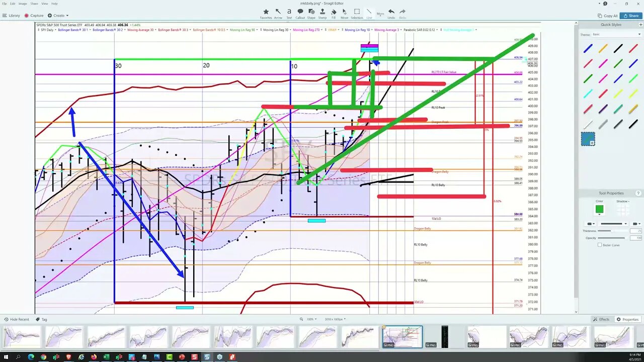Open the Library view
Screen dimensions: 644x362
[11, 16]
